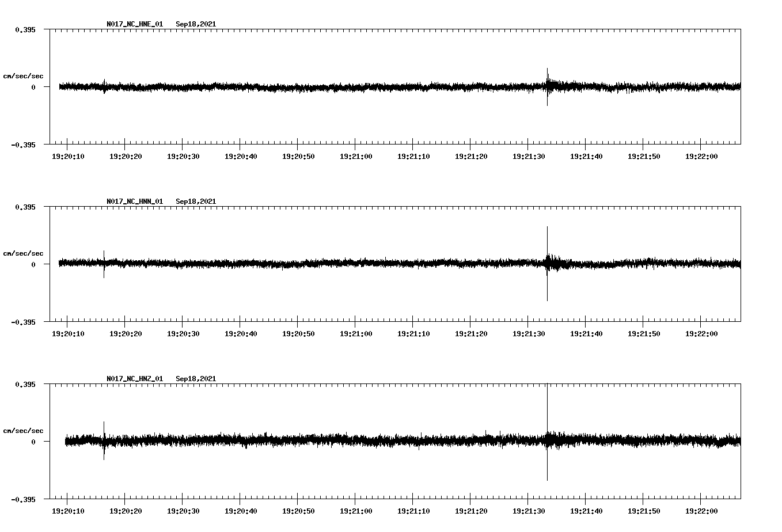Click time label 19:20:50 under HNE plot
This screenshot has height=532, width=782.
[298, 157]
